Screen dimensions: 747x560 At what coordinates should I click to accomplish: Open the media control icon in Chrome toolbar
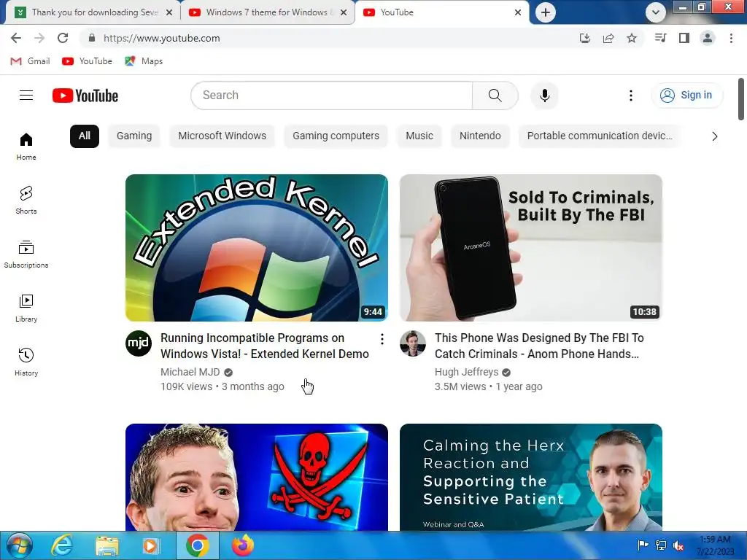(660, 38)
